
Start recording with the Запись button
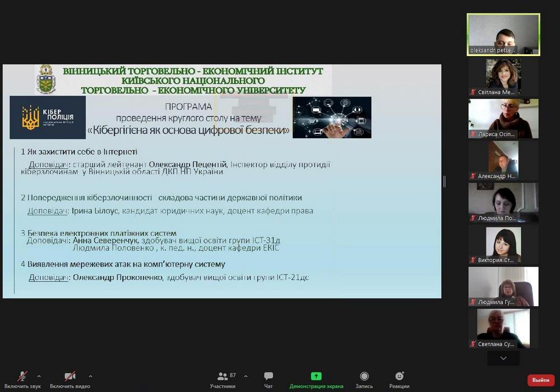364,379
